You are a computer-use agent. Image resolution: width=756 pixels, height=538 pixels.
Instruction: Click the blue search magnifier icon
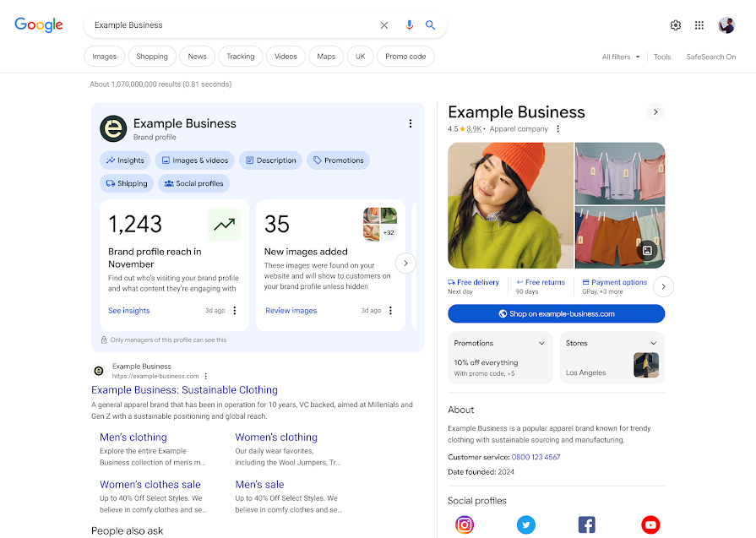[x=430, y=25]
